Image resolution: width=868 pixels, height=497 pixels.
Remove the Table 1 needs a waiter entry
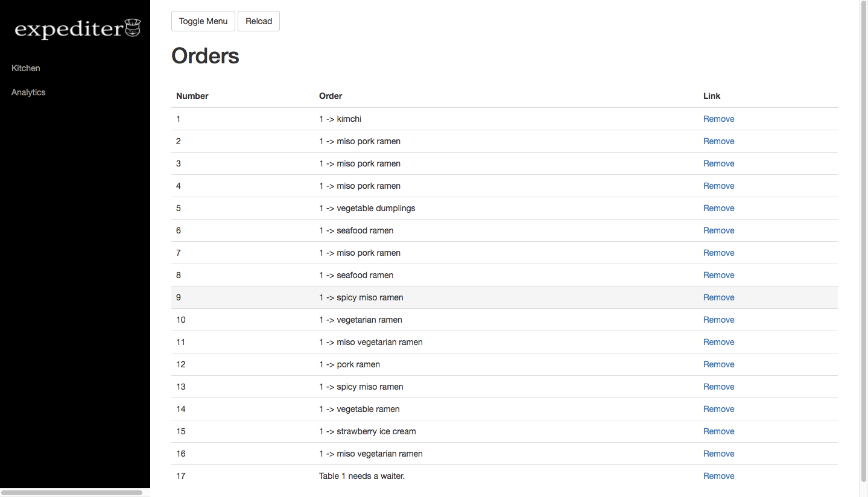(x=718, y=476)
